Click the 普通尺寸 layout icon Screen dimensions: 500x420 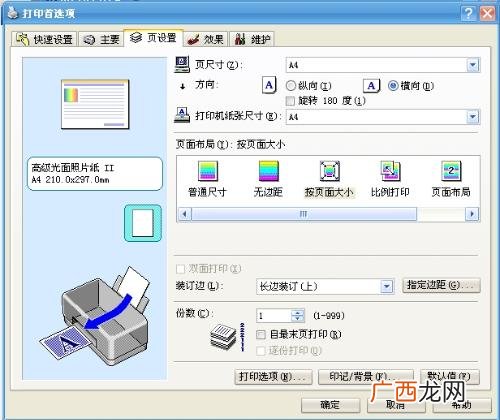208,171
